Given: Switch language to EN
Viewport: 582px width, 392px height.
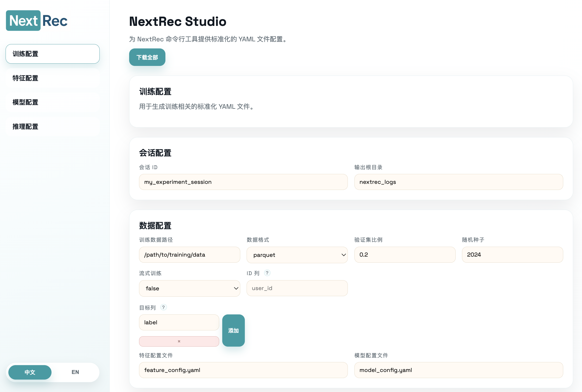Looking at the screenshot, I should point(75,372).
